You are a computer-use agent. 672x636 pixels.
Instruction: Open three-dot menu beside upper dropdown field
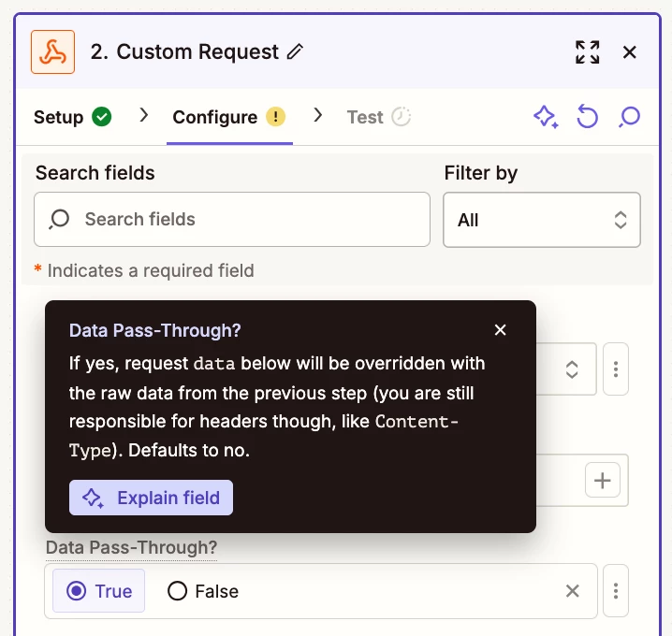click(x=616, y=369)
